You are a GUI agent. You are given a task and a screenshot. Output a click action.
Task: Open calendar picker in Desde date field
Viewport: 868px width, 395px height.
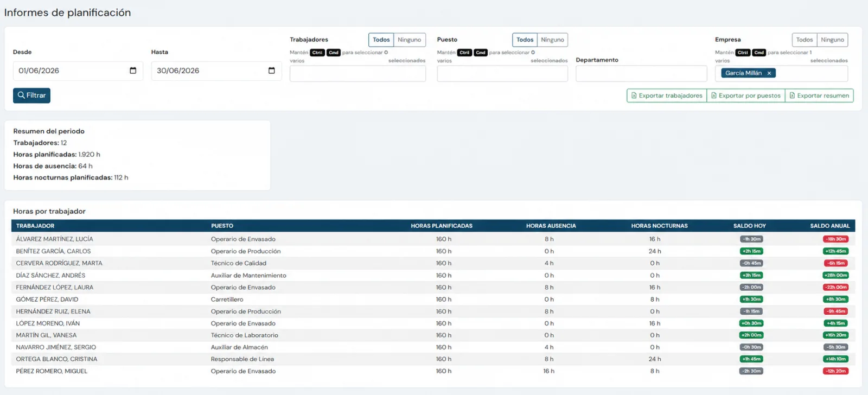click(133, 71)
